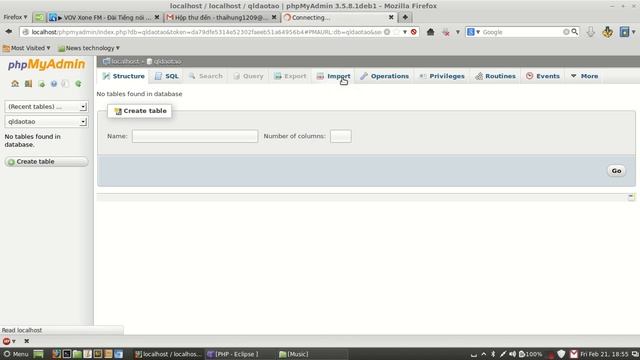Open the Routines tab
This screenshot has width=640, height=360.
pos(496,76)
